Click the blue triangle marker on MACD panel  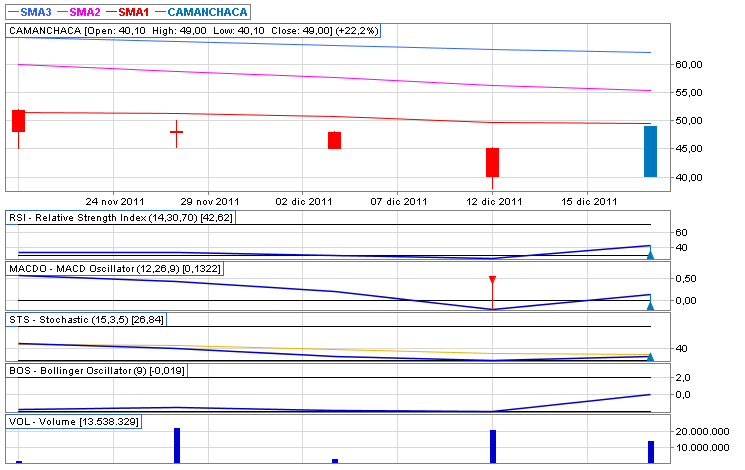[x=650, y=305]
